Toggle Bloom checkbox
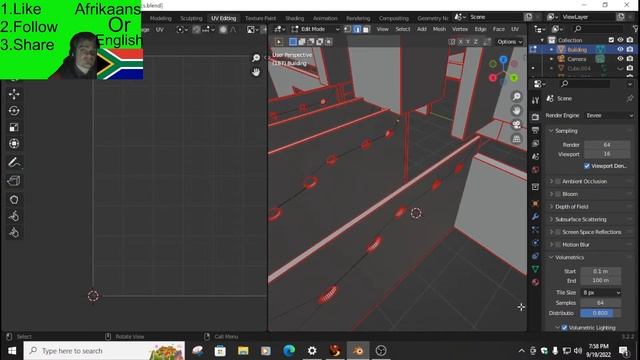 (558, 194)
